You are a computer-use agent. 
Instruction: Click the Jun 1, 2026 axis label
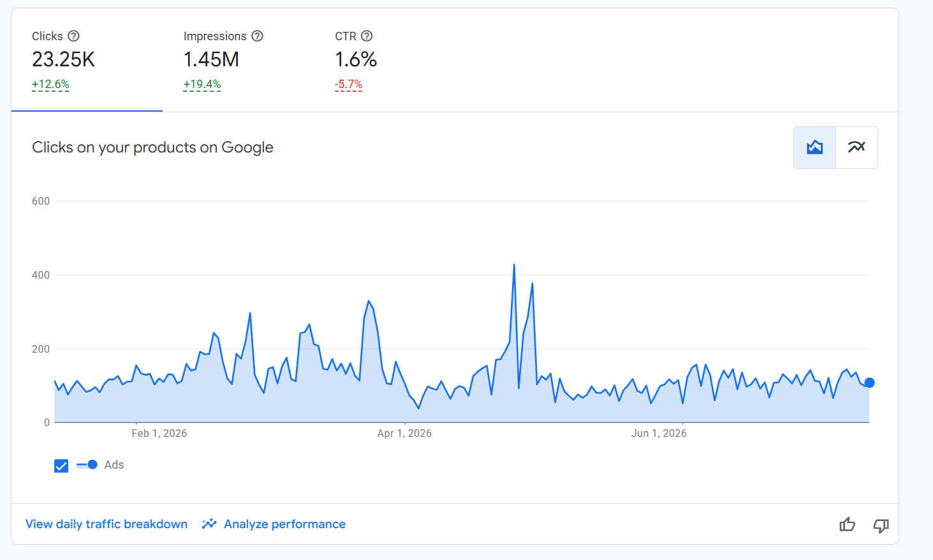[659, 433]
